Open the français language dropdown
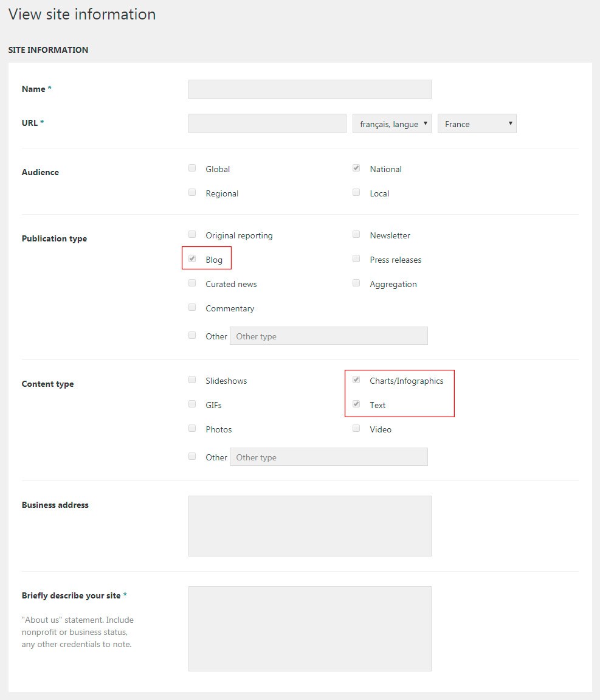This screenshot has width=600, height=700. pyautogui.click(x=392, y=123)
